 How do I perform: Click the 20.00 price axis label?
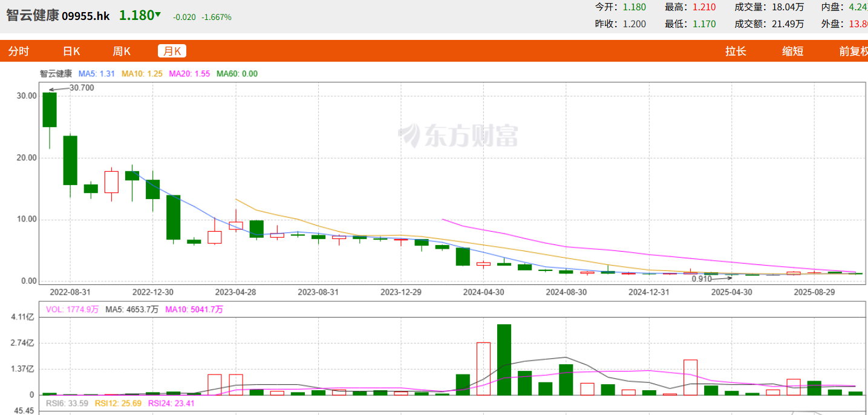27,158
